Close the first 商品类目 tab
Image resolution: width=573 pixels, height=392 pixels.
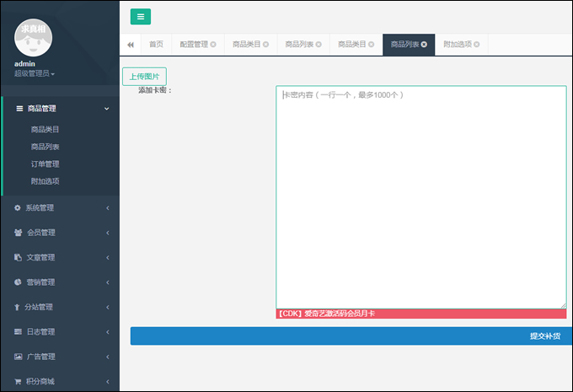265,44
